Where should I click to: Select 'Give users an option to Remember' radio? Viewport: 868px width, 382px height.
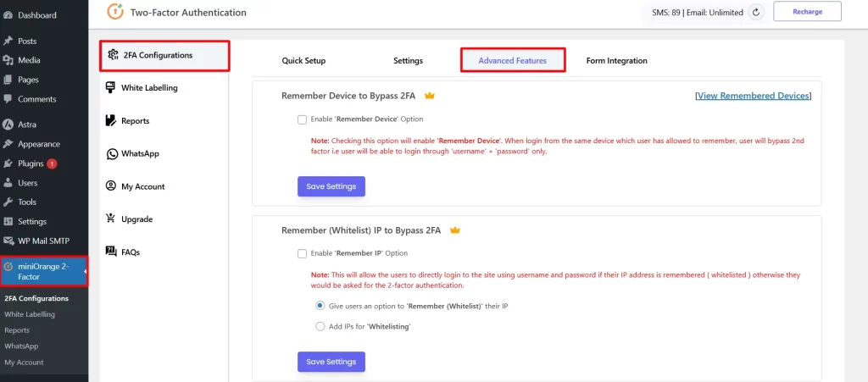click(320, 306)
